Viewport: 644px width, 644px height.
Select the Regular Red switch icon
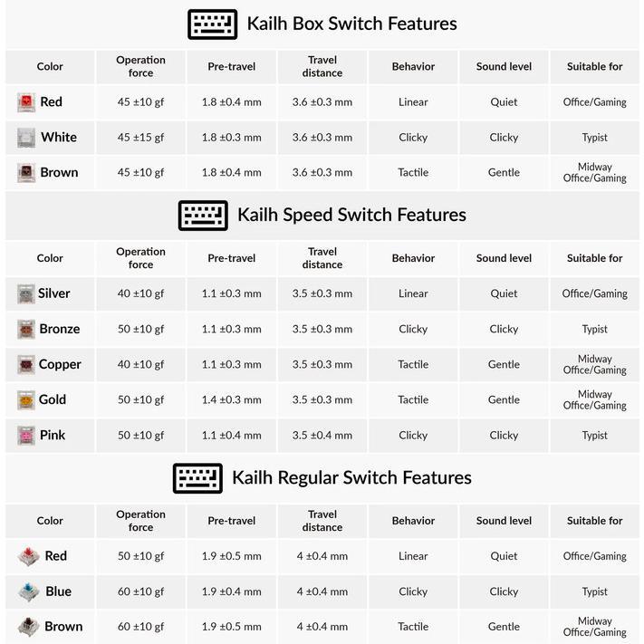coord(29,556)
